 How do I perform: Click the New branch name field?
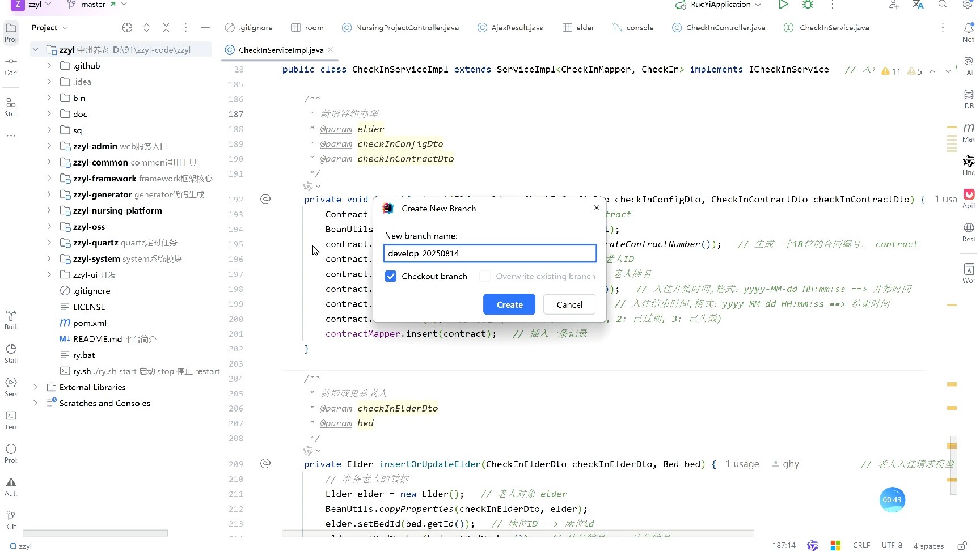click(490, 253)
